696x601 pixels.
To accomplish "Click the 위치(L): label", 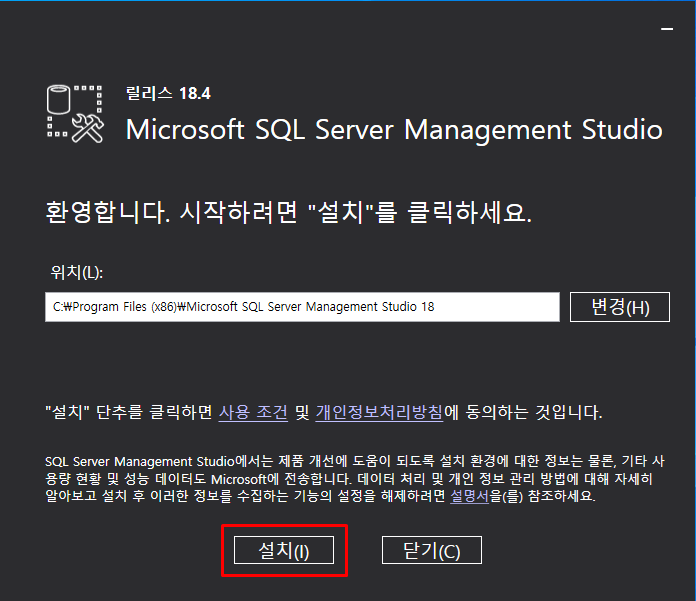I will 77,272.
